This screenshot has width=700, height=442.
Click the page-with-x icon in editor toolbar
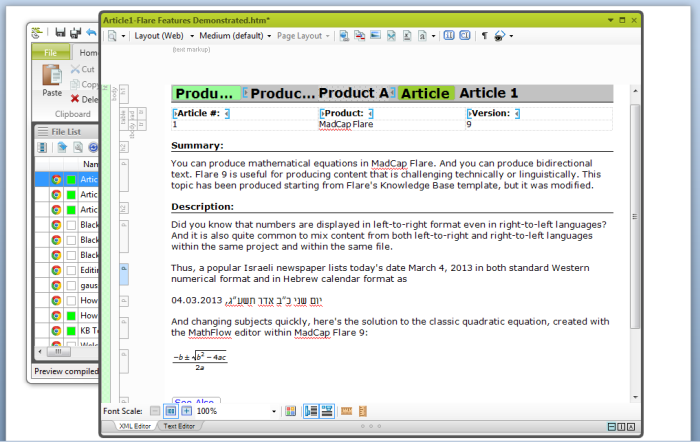click(x=407, y=36)
